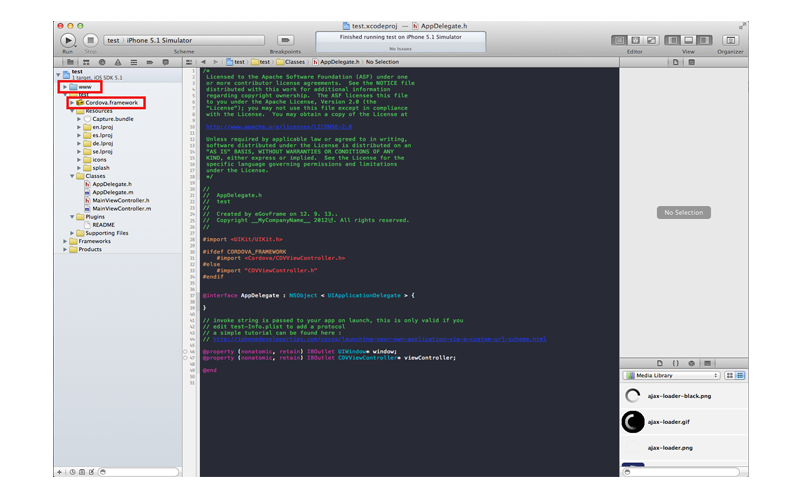This screenshot has width=800, height=500.
Task: Switch to the Version editor
Action: [x=651, y=40]
